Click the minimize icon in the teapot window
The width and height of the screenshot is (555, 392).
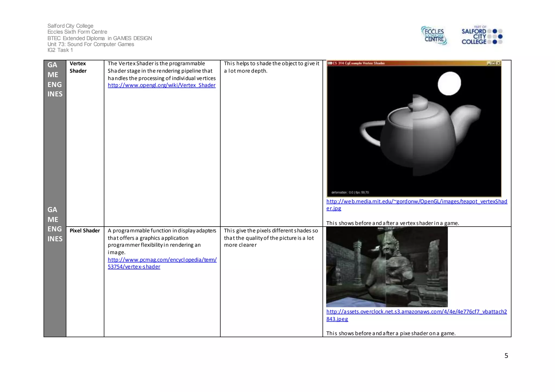tap(489, 63)
